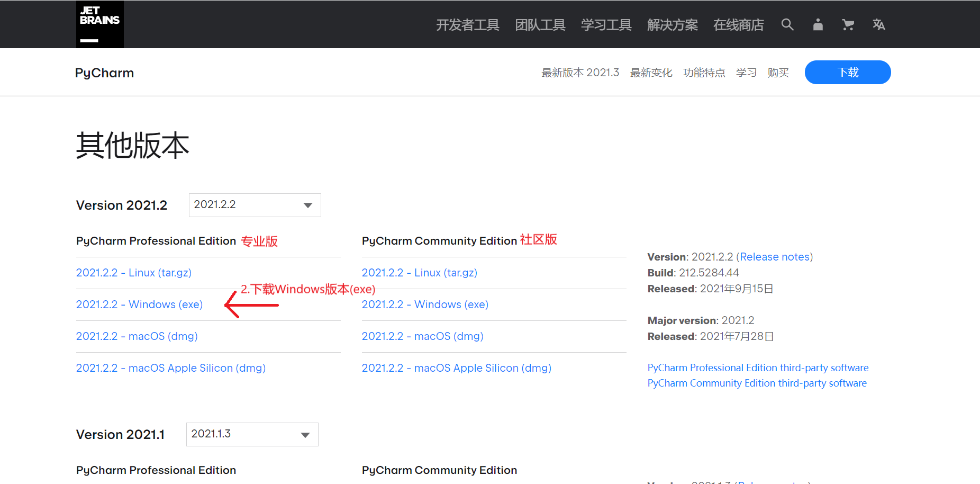Image resolution: width=980 pixels, height=484 pixels.
Task: Download Professional 2021.2.2 macOS Apple Silicon
Action: pyautogui.click(x=171, y=368)
